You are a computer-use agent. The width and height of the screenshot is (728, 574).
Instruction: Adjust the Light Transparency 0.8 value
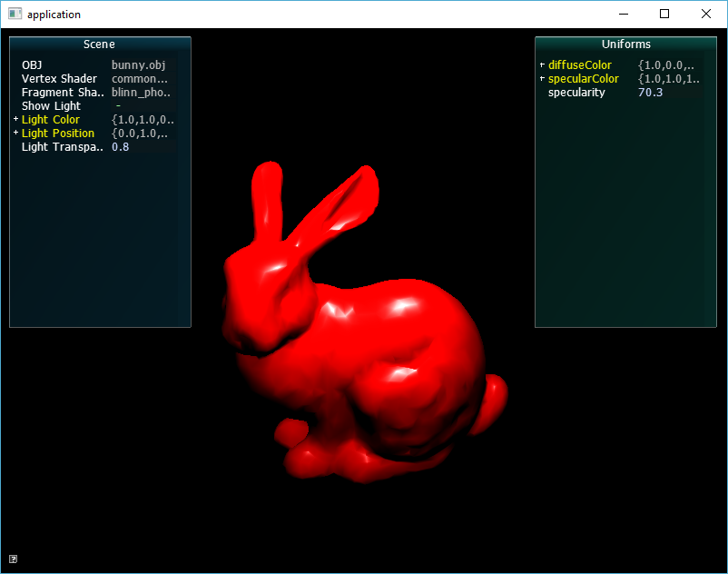120,146
